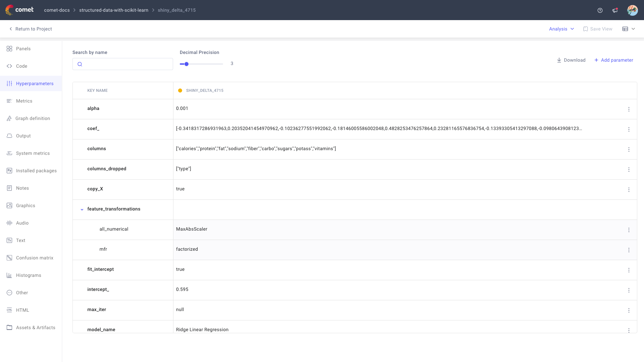Click the Download icon button
644x362 pixels.
(559, 60)
